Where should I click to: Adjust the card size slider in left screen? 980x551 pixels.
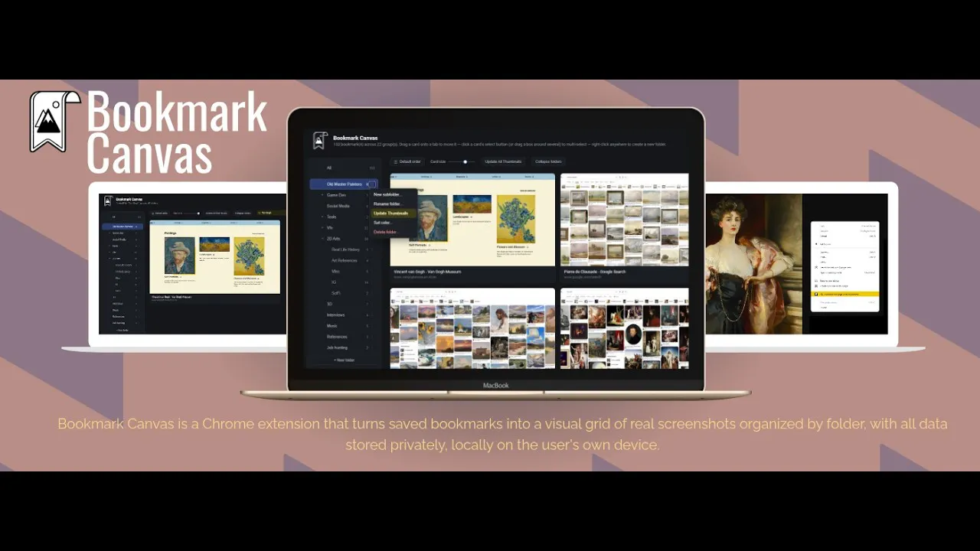(191, 213)
